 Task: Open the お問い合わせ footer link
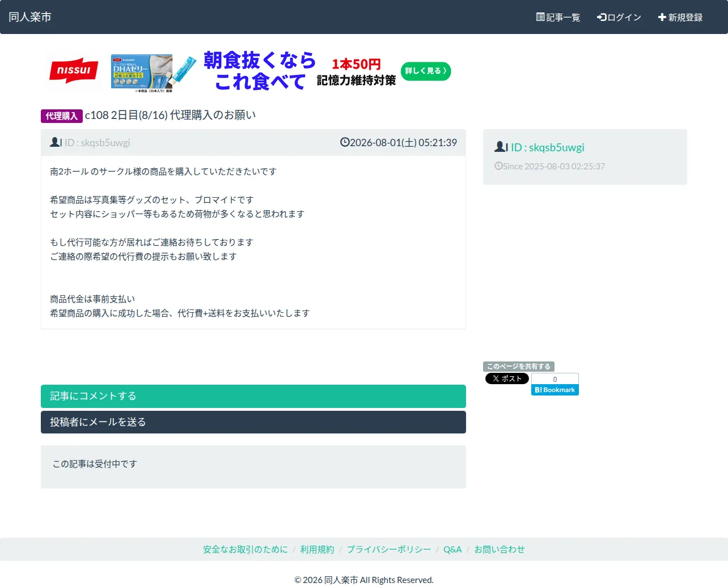(x=500, y=550)
